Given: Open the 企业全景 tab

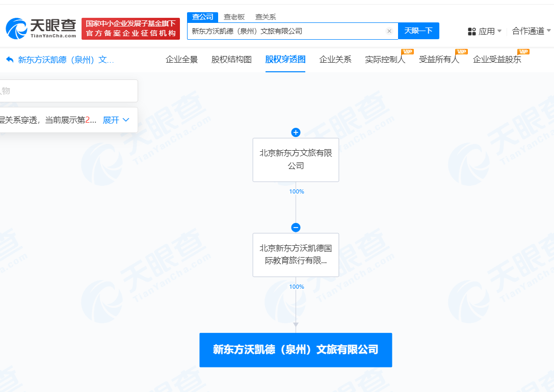Looking at the screenshot, I should (x=181, y=59).
